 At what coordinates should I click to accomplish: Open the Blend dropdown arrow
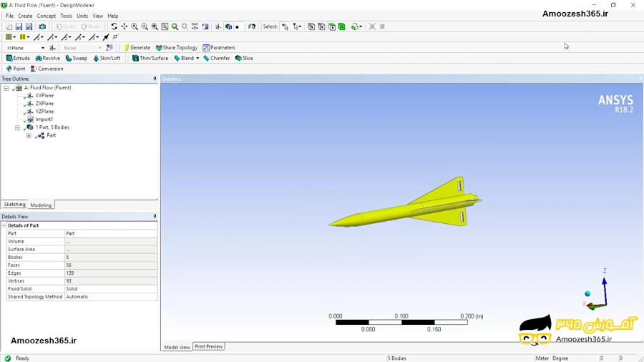[x=197, y=58]
